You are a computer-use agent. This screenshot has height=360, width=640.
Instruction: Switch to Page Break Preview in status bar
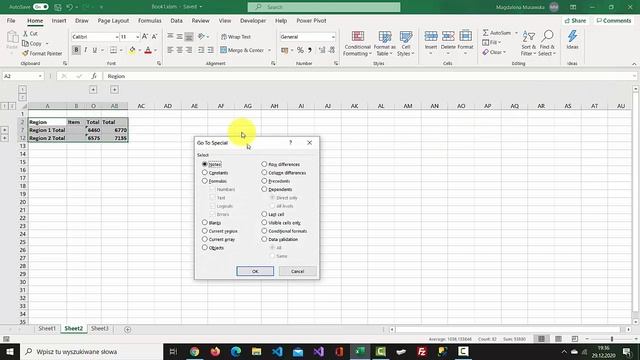pos(575,339)
